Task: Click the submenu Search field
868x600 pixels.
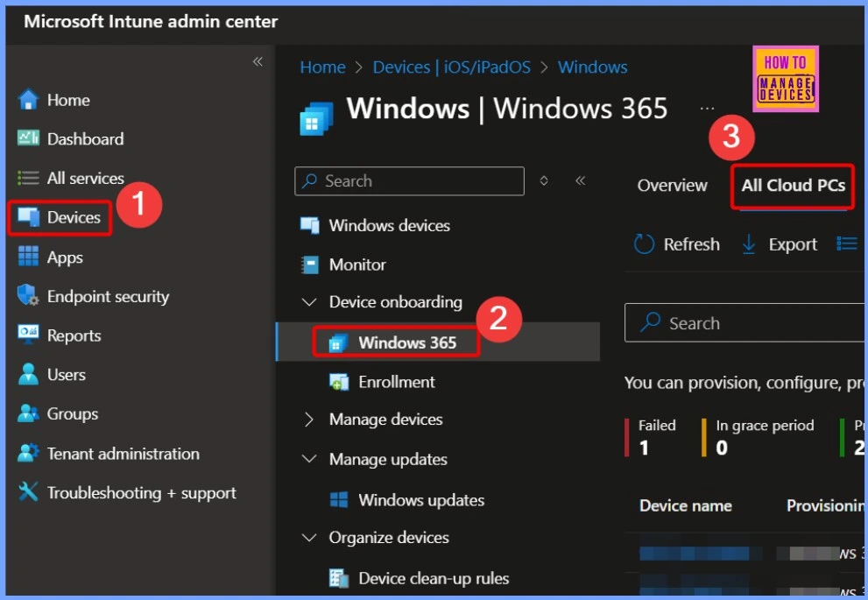Action: coord(409,181)
